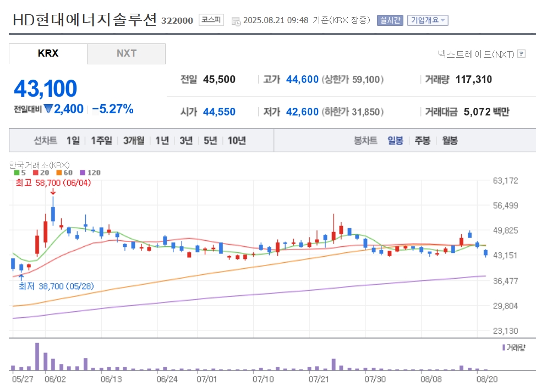Select the 1주일 line chart period
The width and height of the screenshot is (536, 392).
[x=101, y=140]
